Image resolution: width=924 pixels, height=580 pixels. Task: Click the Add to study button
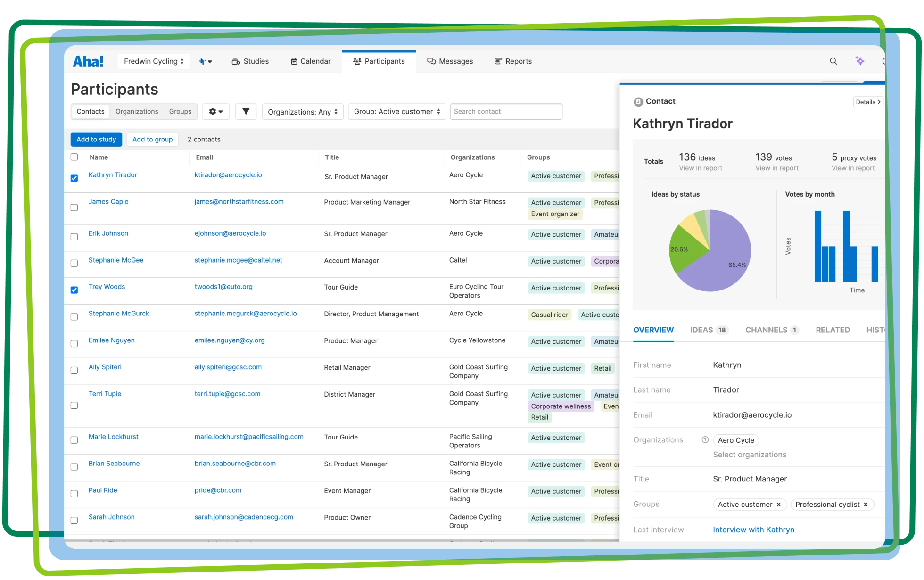[96, 139]
